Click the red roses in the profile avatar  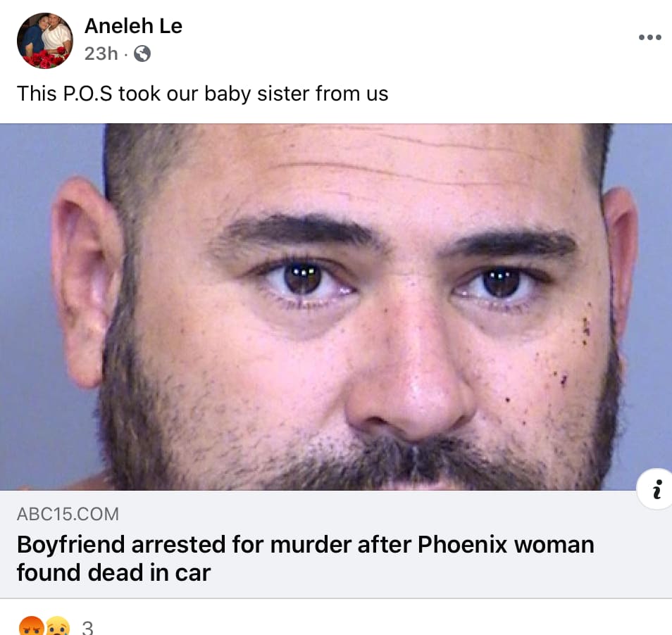43,60
